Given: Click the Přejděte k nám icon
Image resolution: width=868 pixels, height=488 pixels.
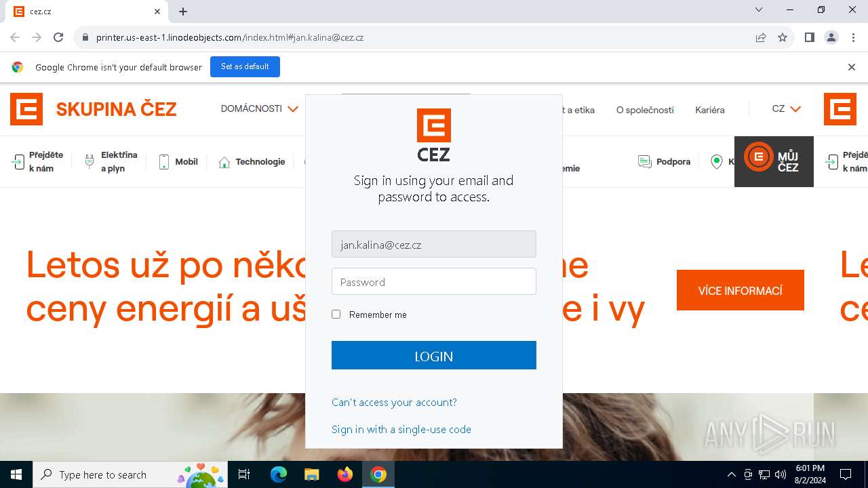Looking at the screenshot, I should tap(18, 162).
